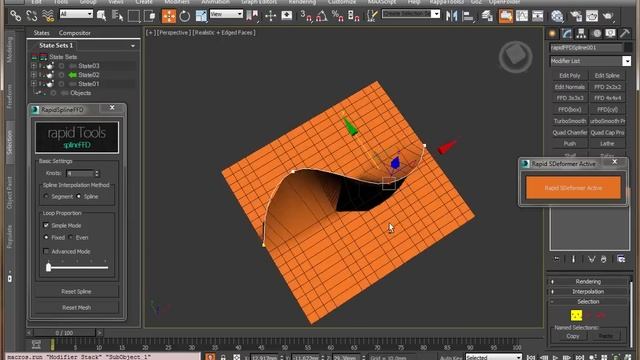Expand the Rendering rollout
The width and height of the screenshot is (640, 360).
coord(588,282)
